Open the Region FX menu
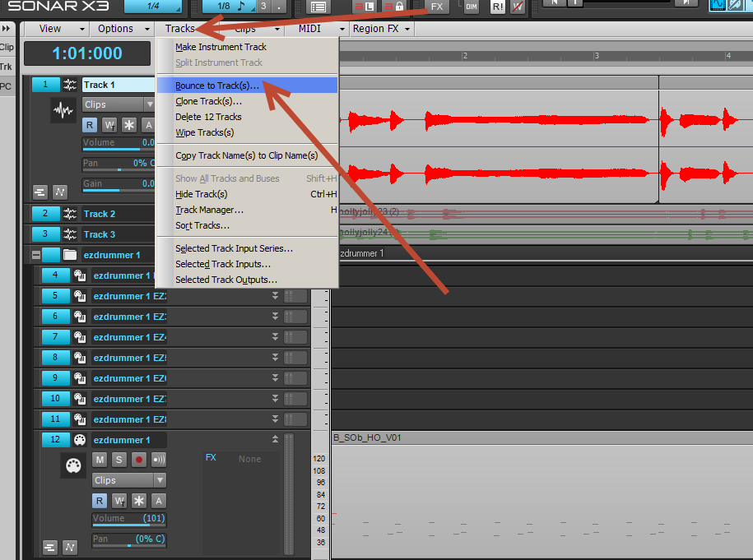The image size is (753, 560). (381, 29)
